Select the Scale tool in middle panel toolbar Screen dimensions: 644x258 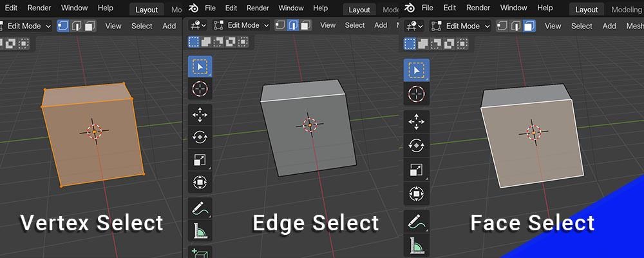(x=200, y=161)
